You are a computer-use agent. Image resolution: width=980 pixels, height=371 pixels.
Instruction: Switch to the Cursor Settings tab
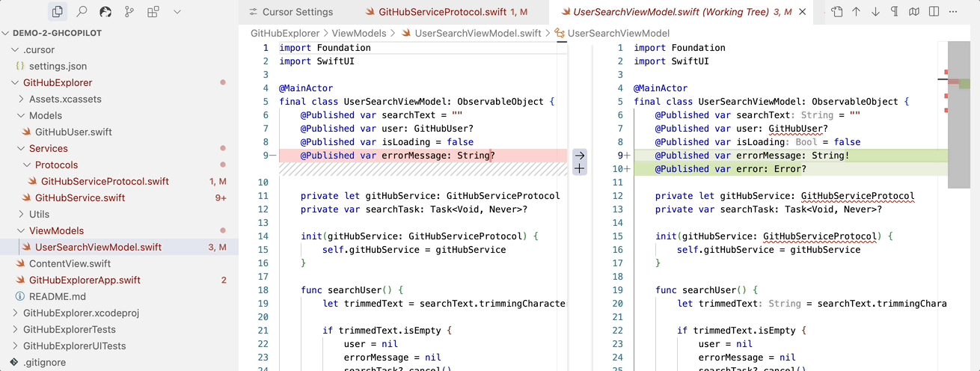pyautogui.click(x=292, y=12)
